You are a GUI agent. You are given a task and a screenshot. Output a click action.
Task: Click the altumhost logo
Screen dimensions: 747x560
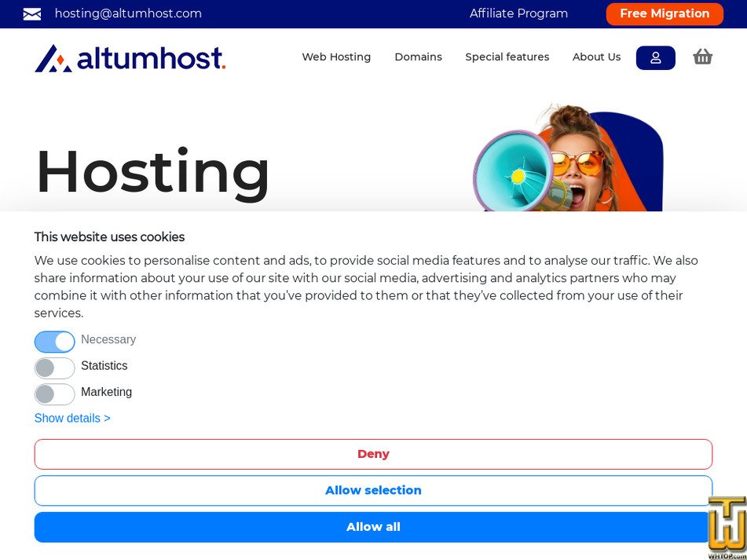coord(130,59)
